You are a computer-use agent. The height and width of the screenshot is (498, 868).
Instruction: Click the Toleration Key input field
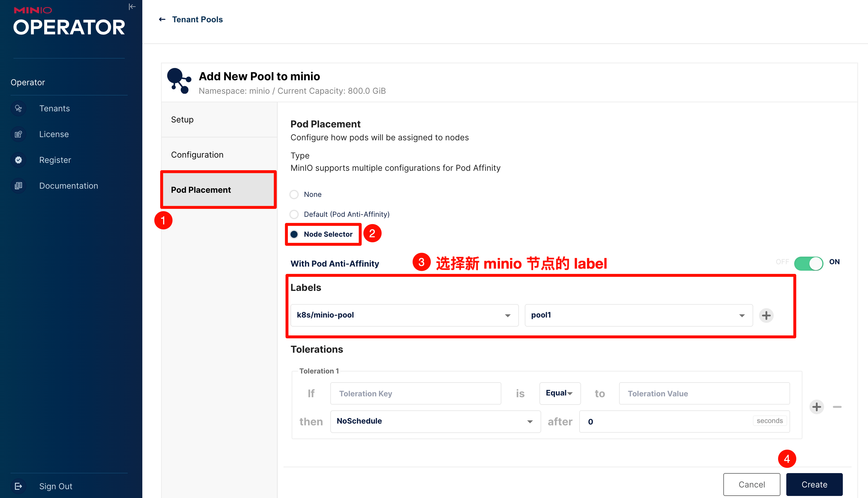415,393
